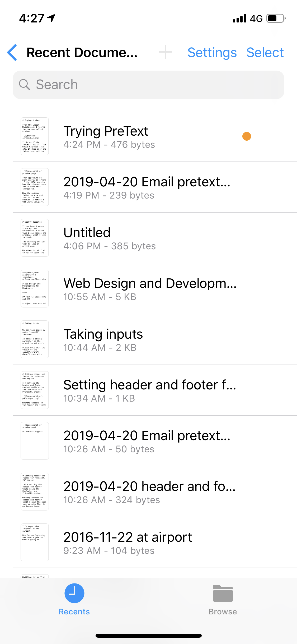Focus the Search field
The height and width of the screenshot is (644, 297).
(x=148, y=85)
